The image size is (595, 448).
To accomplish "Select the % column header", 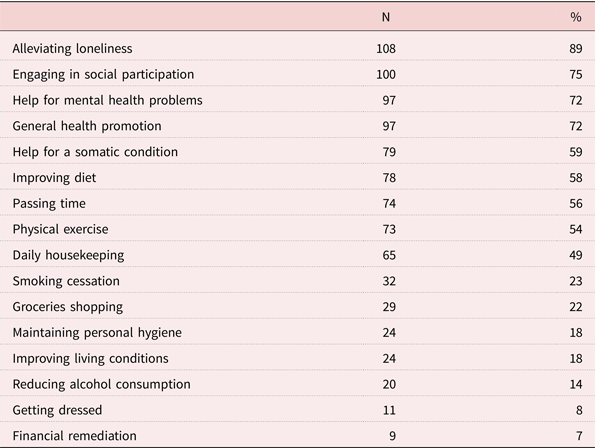I will point(576,17).
